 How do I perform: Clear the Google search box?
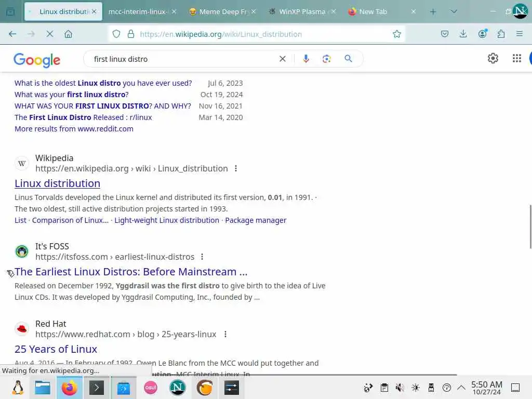click(x=282, y=59)
